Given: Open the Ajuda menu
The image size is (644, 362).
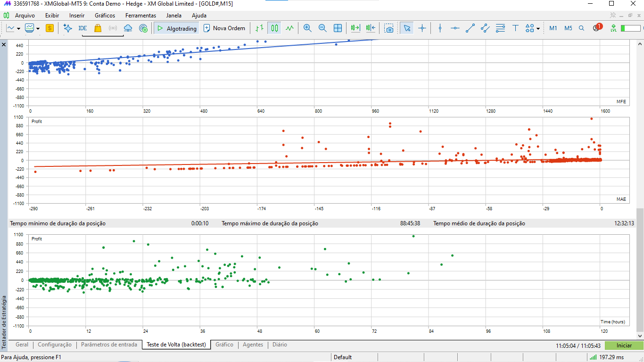Looking at the screenshot, I should click(199, 16).
